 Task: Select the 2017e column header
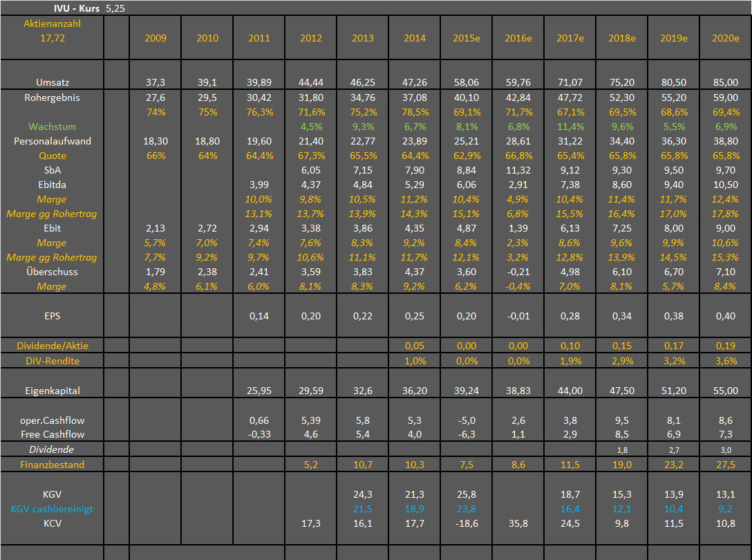570,38
